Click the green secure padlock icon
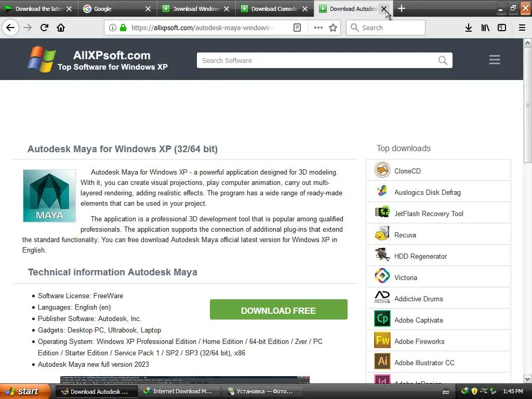The image size is (532, 399). coord(123,28)
